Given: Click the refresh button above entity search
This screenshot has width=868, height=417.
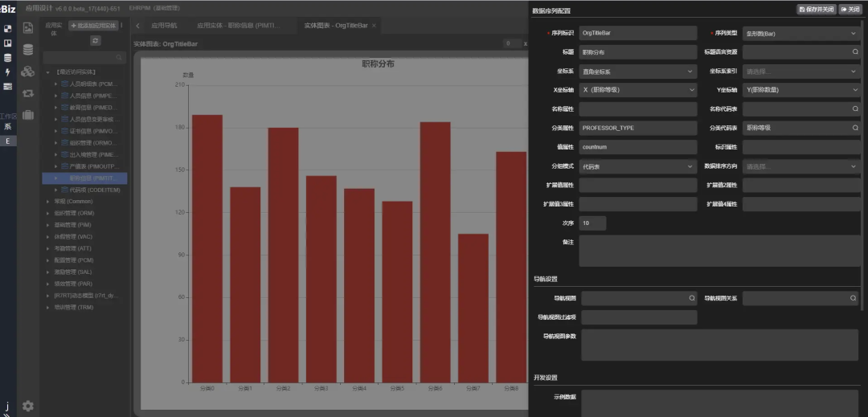Looking at the screenshot, I should tap(96, 40).
